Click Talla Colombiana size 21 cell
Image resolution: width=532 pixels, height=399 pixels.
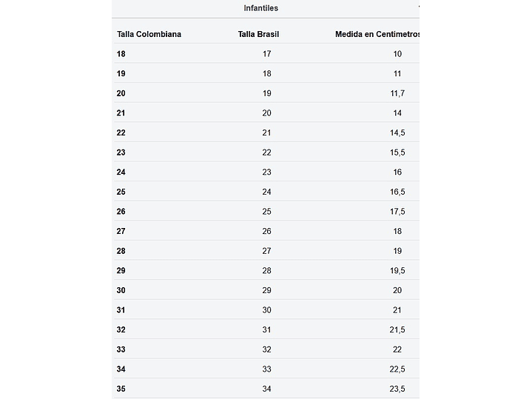pyautogui.click(x=121, y=113)
